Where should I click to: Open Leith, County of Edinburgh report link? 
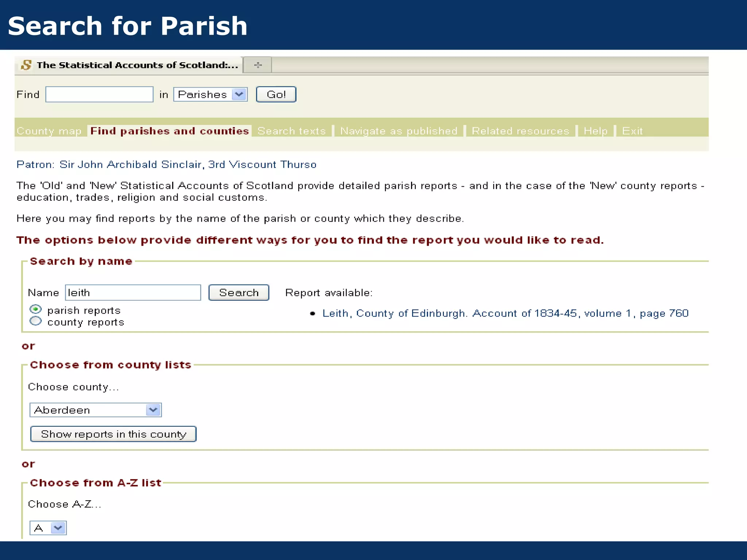click(x=506, y=314)
